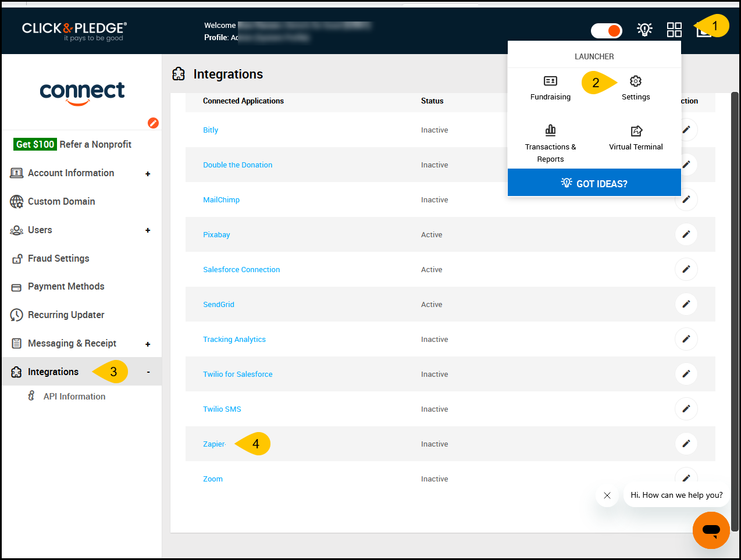Open Virtual Terminal from launcher
This screenshot has height=560, width=741.
636,138
